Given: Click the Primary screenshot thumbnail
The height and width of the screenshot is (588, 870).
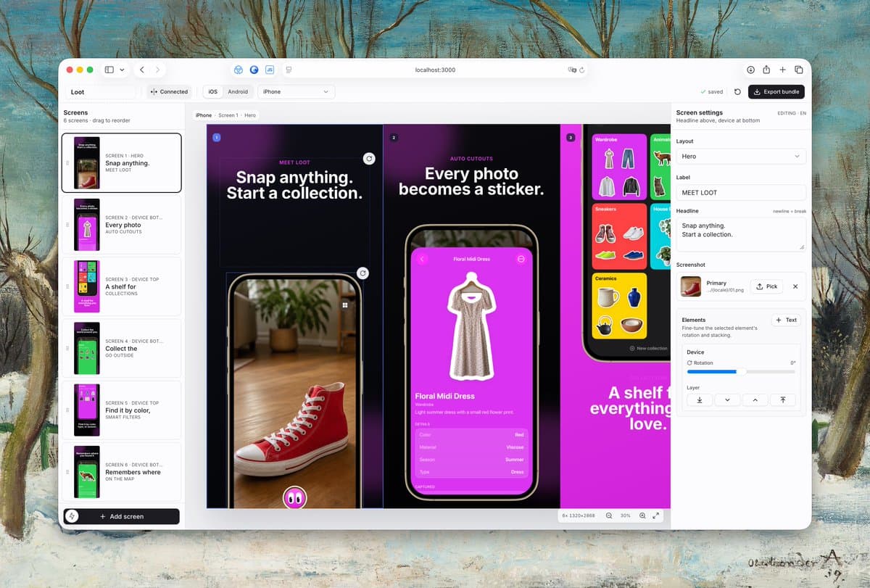Looking at the screenshot, I should [x=691, y=286].
